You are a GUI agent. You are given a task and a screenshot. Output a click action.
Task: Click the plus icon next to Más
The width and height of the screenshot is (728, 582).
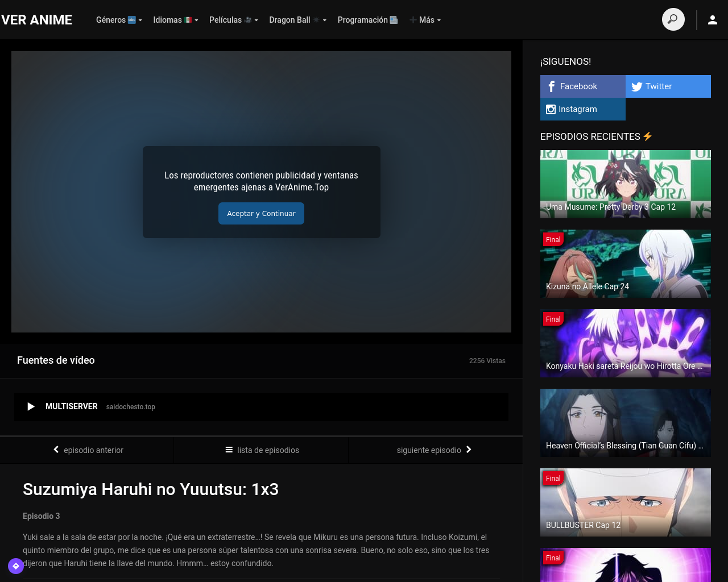(x=413, y=20)
